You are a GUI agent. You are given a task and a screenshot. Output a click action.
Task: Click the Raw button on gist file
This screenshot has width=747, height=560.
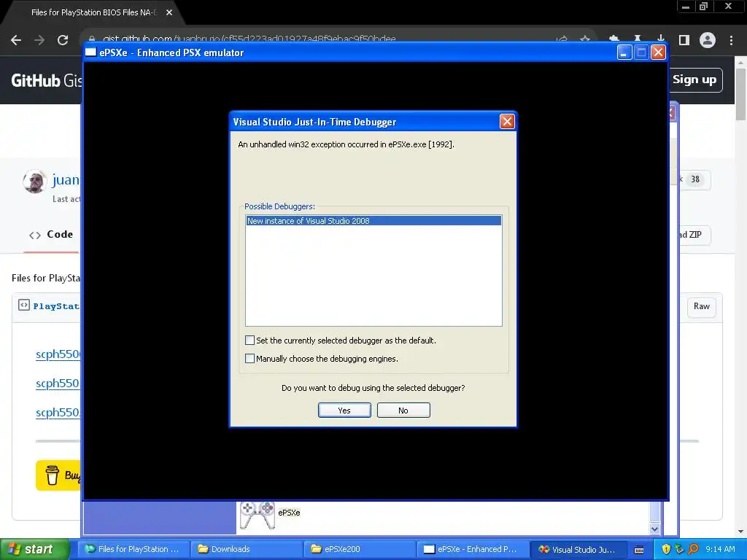click(701, 306)
